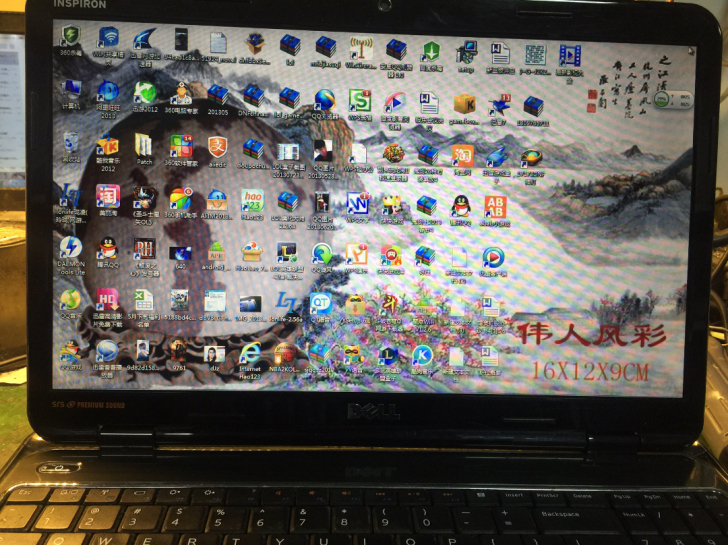Open the RH game login icon
The image size is (728, 545).
(144, 250)
